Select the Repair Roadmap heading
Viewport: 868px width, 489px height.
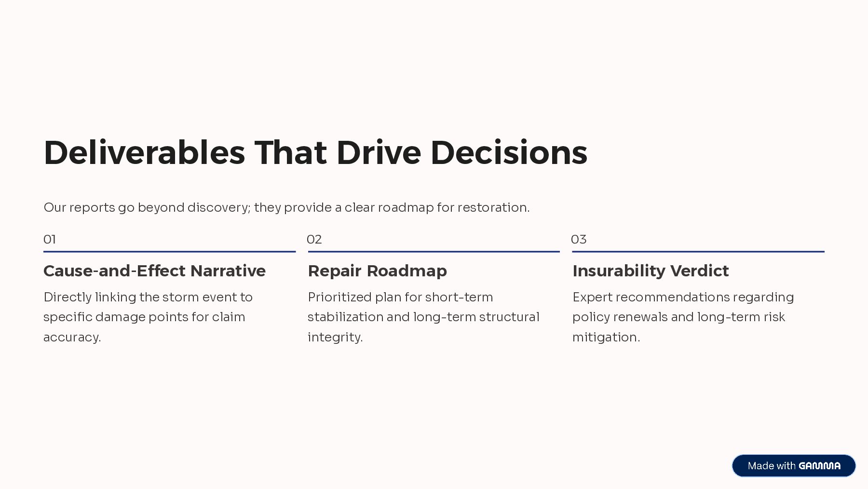[377, 271]
